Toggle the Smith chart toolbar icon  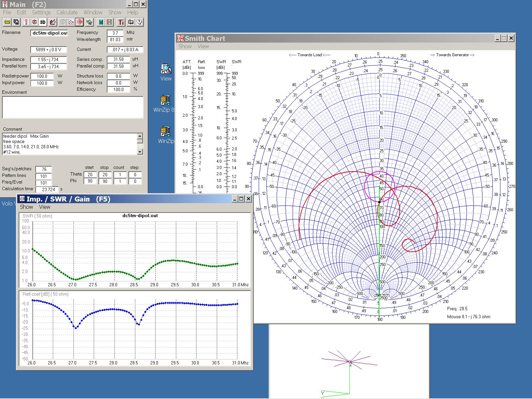79,22
